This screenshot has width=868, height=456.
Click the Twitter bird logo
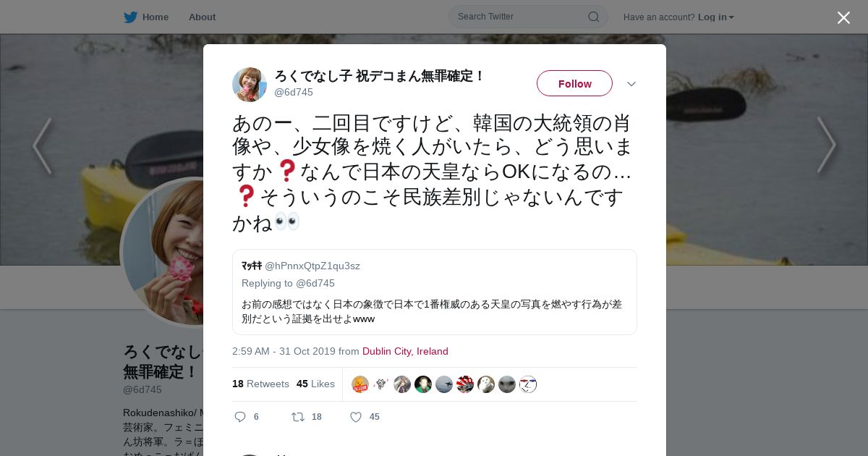click(130, 17)
